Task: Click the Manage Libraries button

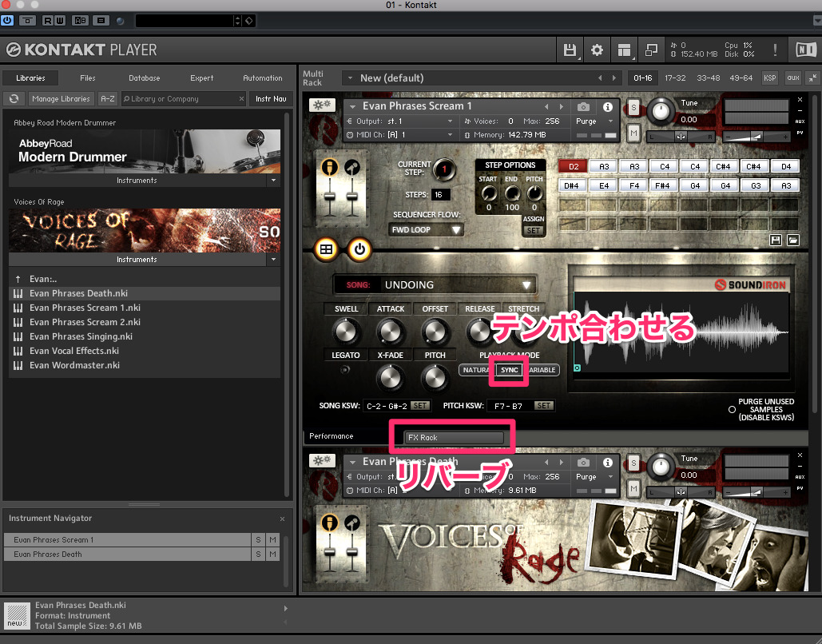Action: [x=61, y=99]
